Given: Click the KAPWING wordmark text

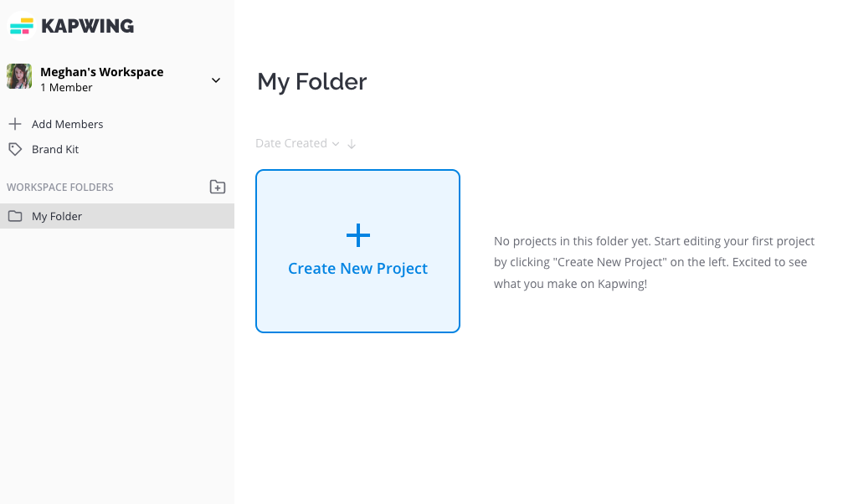Looking at the screenshot, I should point(87,26).
